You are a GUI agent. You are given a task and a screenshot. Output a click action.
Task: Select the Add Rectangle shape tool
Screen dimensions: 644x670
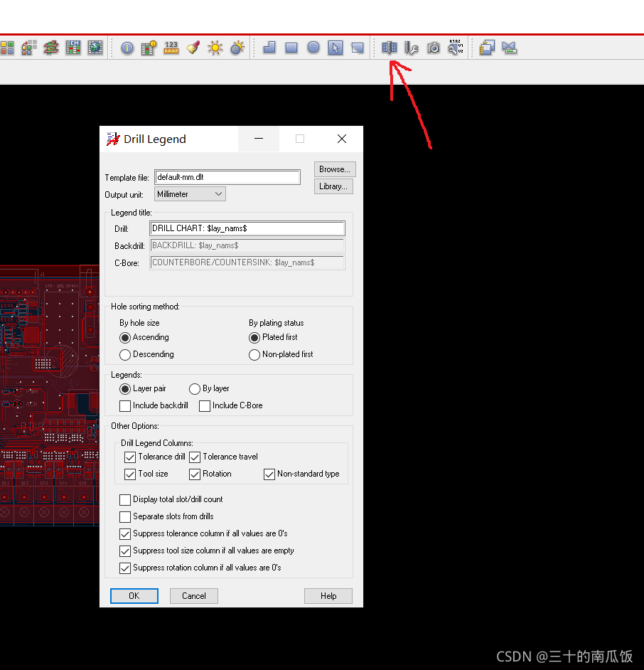(x=291, y=48)
